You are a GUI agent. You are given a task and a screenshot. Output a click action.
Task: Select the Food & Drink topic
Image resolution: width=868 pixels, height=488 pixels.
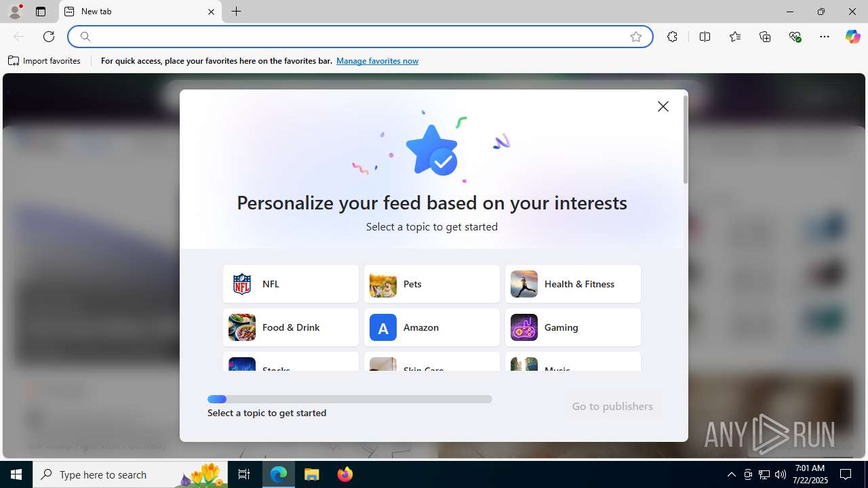pyautogui.click(x=291, y=327)
